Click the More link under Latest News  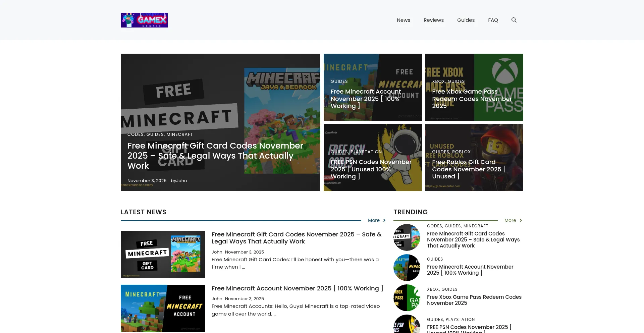[376, 220]
